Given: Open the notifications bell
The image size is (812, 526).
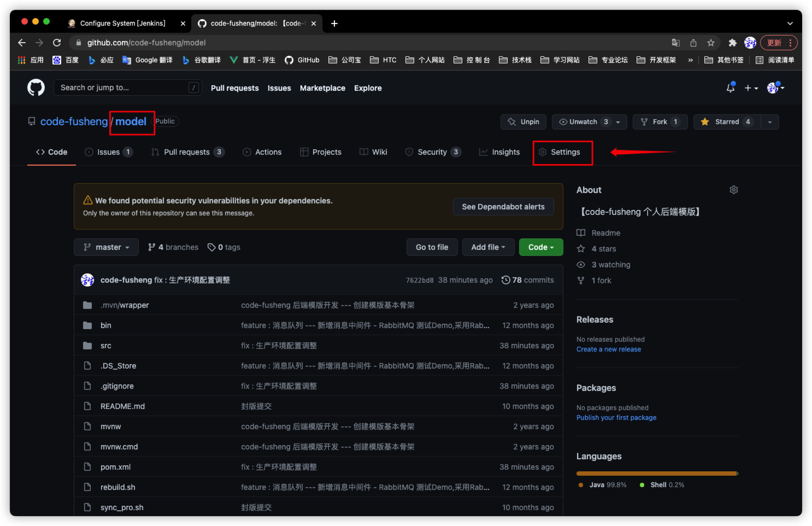Looking at the screenshot, I should pyautogui.click(x=730, y=88).
